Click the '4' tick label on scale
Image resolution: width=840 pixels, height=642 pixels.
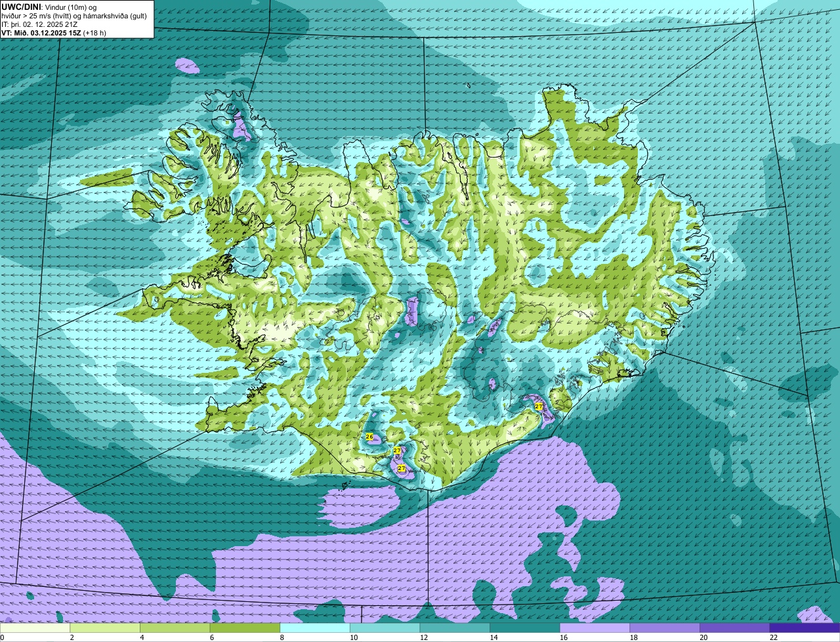[x=142, y=637]
